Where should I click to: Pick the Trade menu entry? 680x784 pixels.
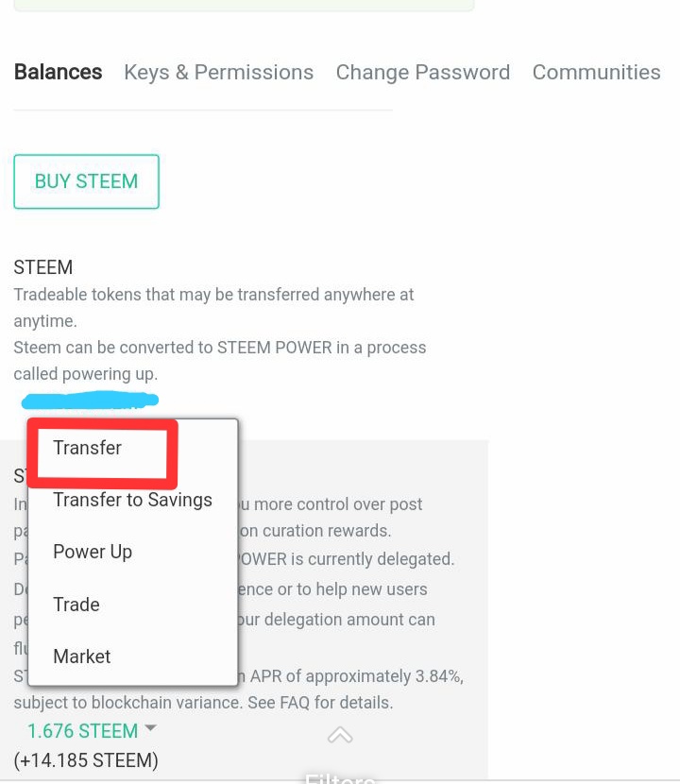(x=76, y=605)
